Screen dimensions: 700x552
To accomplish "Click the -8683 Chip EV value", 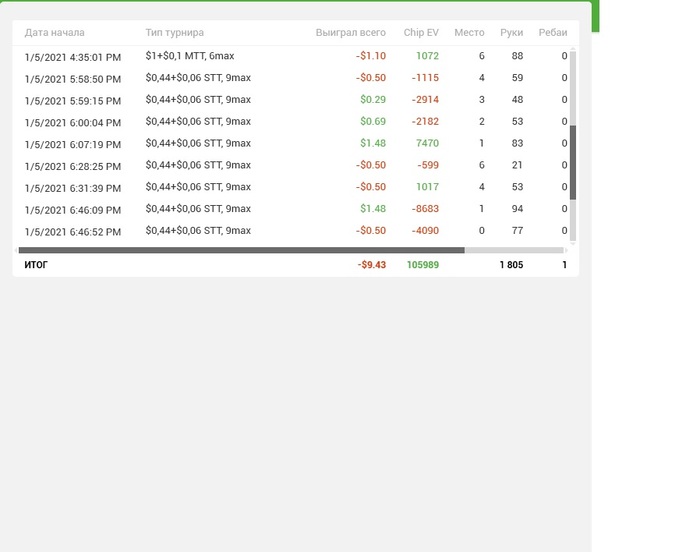I will tap(425, 209).
